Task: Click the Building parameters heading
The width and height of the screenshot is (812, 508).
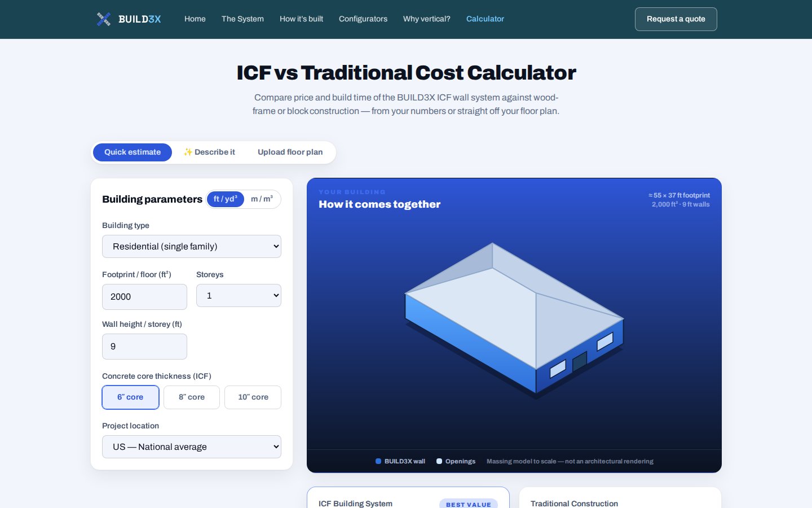Action: pos(152,199)
